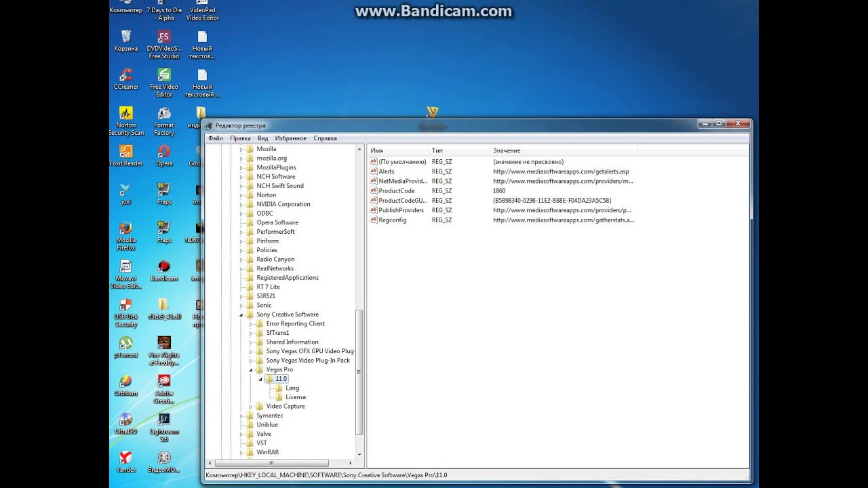Collapse the 11.0 key
The image size is (868, 488).
[260, 379]
